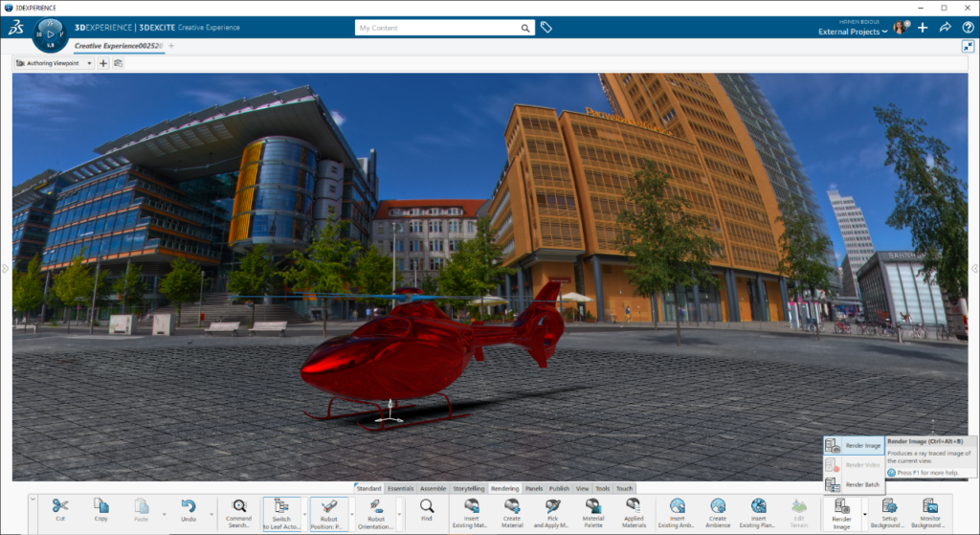Switch to the Rendering tab

pos(504,489)
